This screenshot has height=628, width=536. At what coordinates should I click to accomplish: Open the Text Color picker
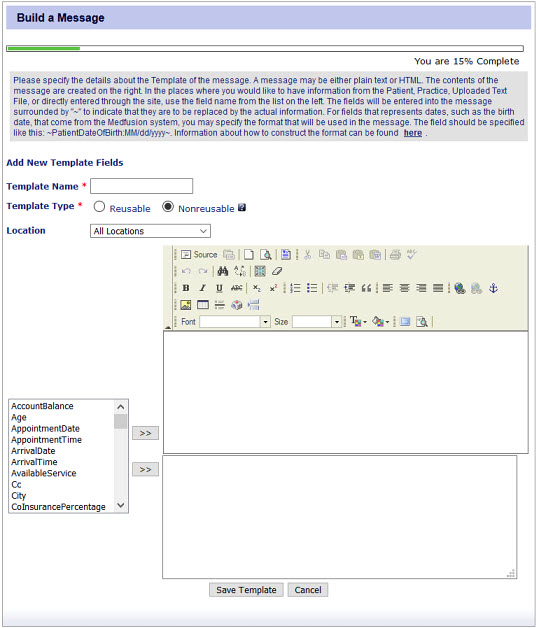click(x=358, y=322)
